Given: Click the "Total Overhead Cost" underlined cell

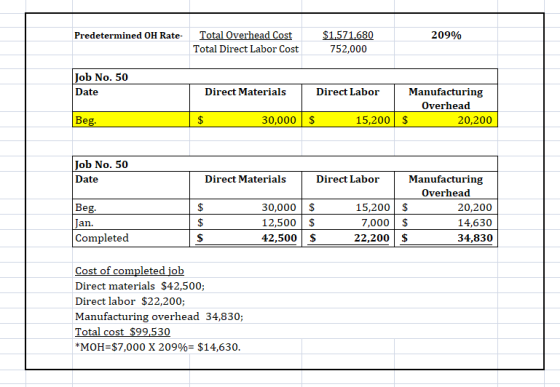Looking at the screenshot, I should coord(245,35).
